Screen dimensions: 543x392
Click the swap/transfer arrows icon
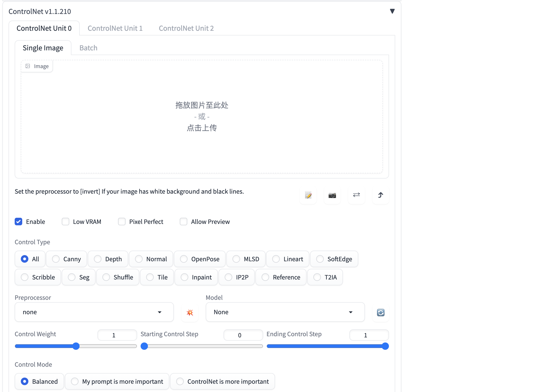coord(356,195)
